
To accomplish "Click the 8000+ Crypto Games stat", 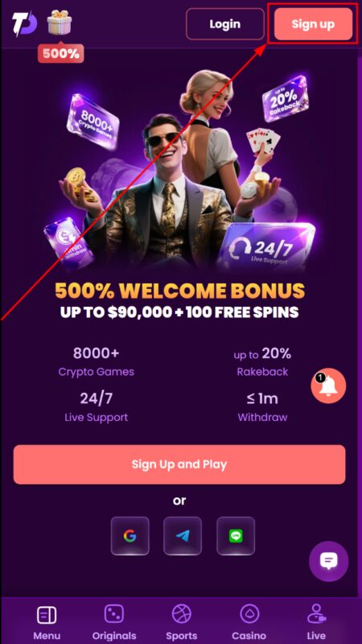I will pos(96,361).
